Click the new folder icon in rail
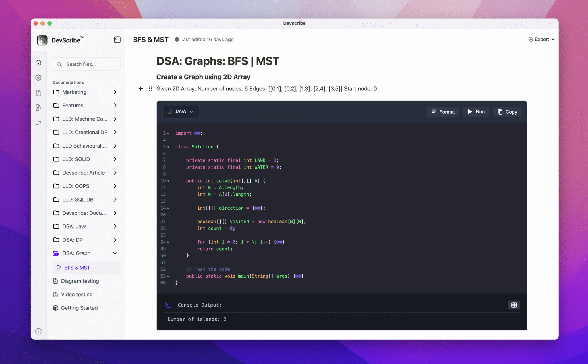Viewport: 588px width, 364px height. coord(38,123)
